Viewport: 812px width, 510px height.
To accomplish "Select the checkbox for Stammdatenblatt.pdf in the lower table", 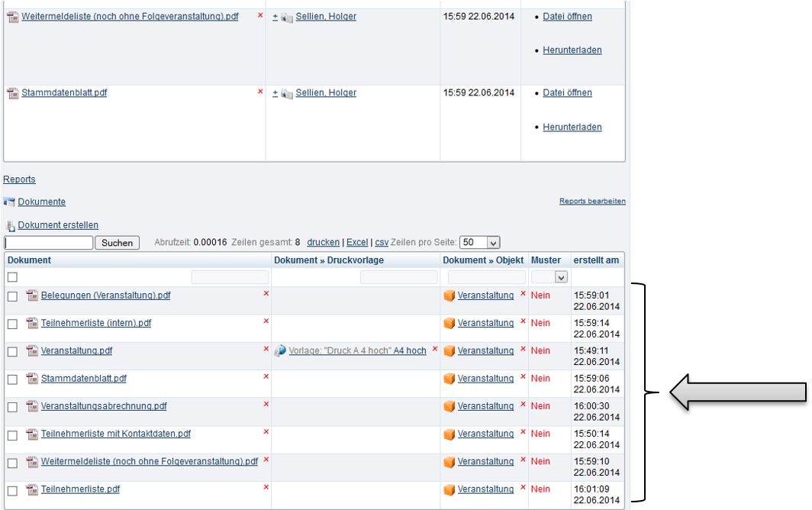I will (12, 379).
